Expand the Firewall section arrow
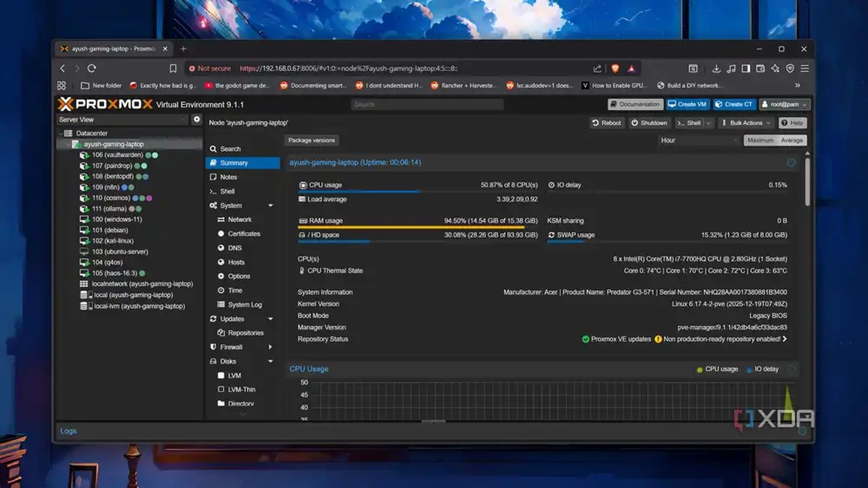The height and width of the screenshot is (488, 868). (271, 347)
